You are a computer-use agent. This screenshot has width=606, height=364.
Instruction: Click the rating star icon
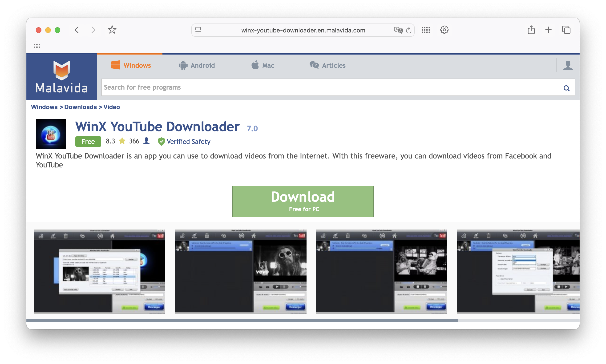(x=122, y=141)
